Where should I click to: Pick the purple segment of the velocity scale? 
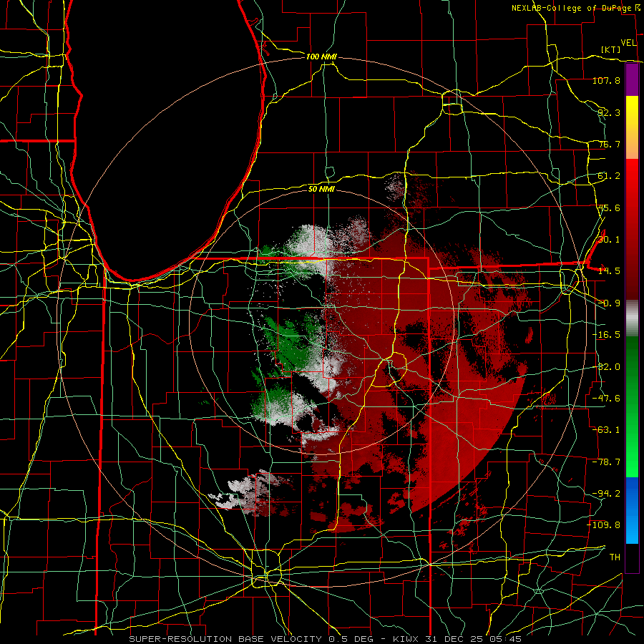(x=632, y=79)
